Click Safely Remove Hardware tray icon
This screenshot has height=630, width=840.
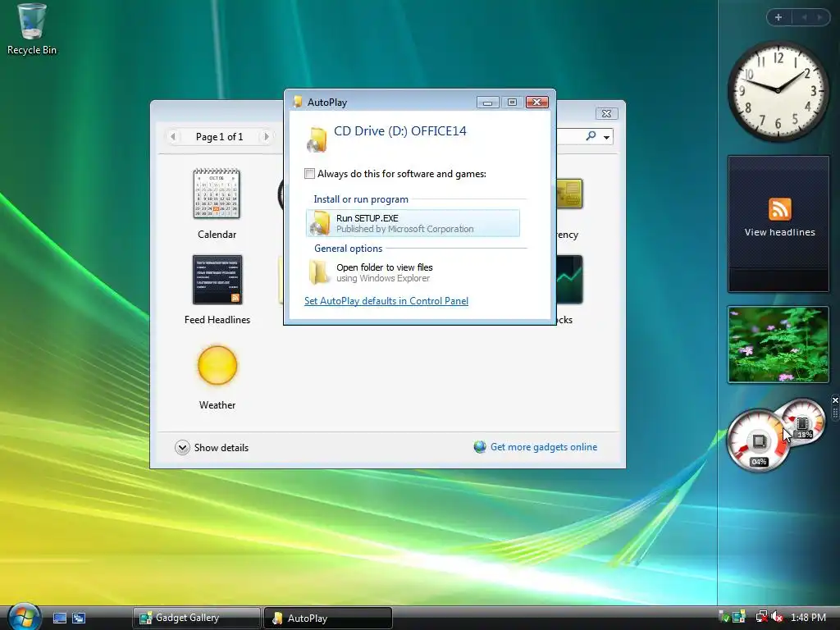click(724, 617)
